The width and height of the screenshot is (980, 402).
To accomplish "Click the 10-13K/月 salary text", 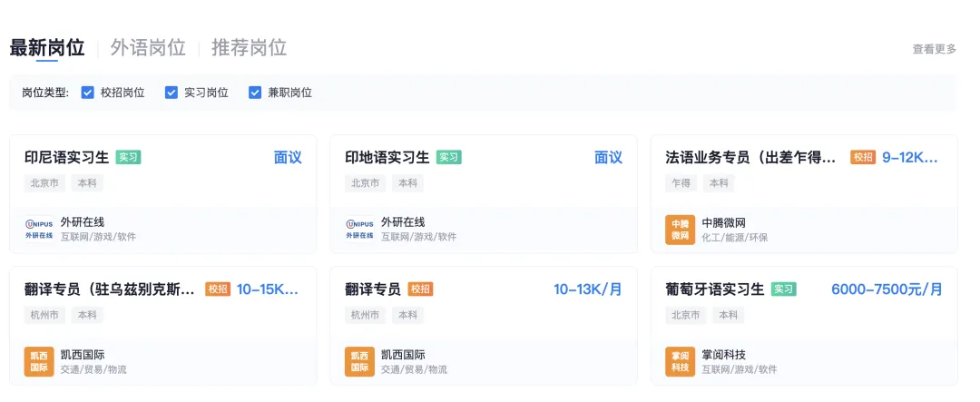I will tap(588, 289).
